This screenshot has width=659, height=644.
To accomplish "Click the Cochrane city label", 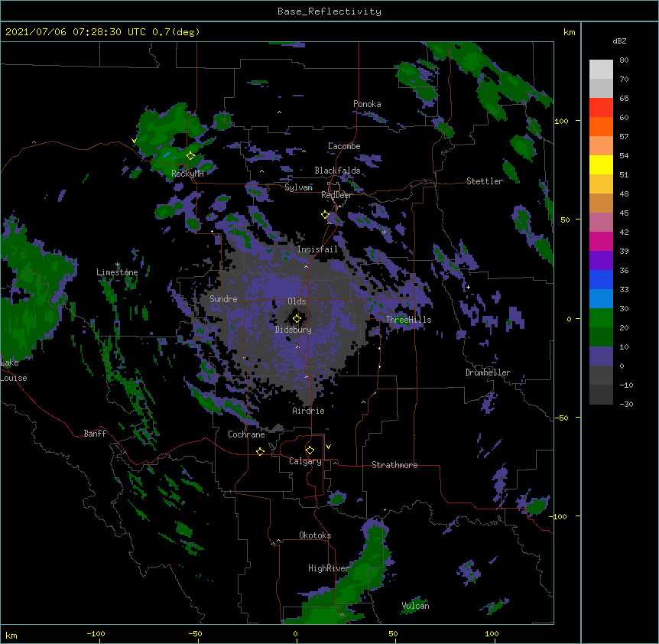I will click(x=246, y=434).
